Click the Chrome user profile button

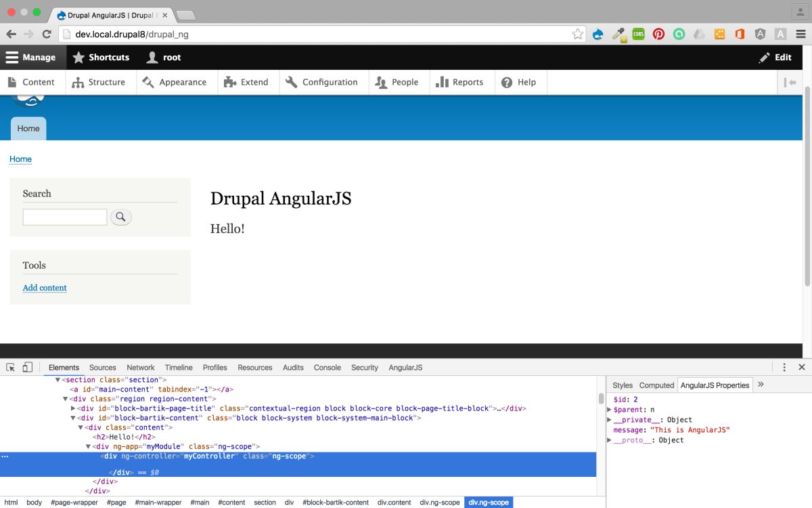[800, 12]
